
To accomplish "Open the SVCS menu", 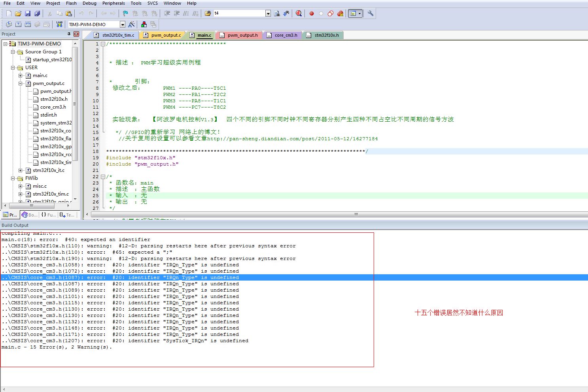I will coord(153,3).
